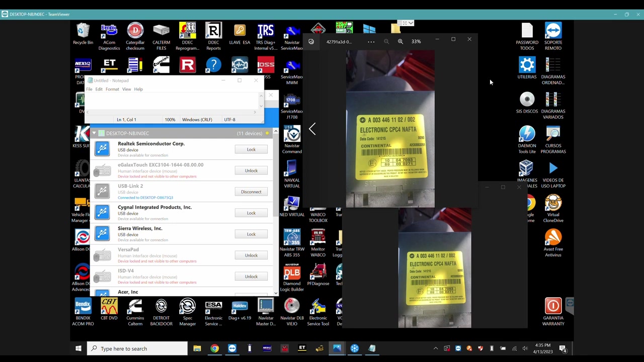Open photo viewer more options ellipsis

click(371, 42)
